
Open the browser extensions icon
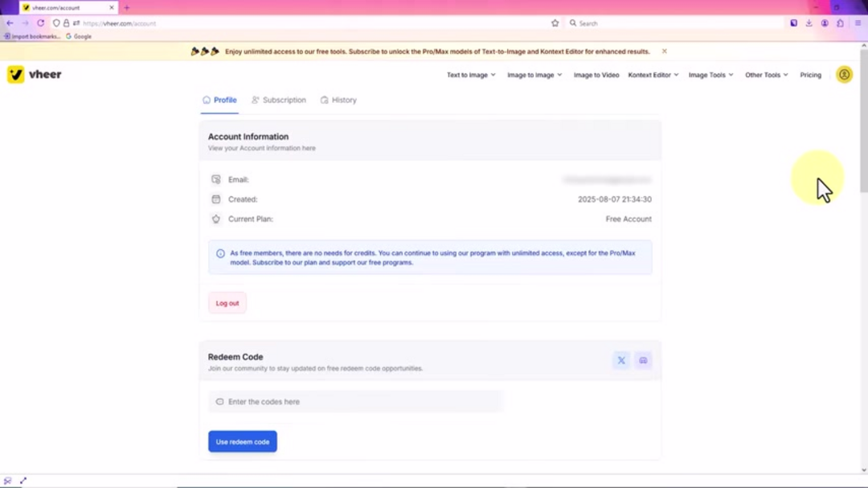pos(840,23)
